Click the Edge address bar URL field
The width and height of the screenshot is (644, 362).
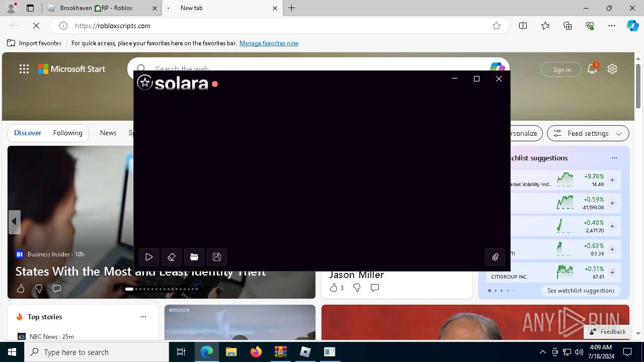pyautogui.click(x=280, y=26)
